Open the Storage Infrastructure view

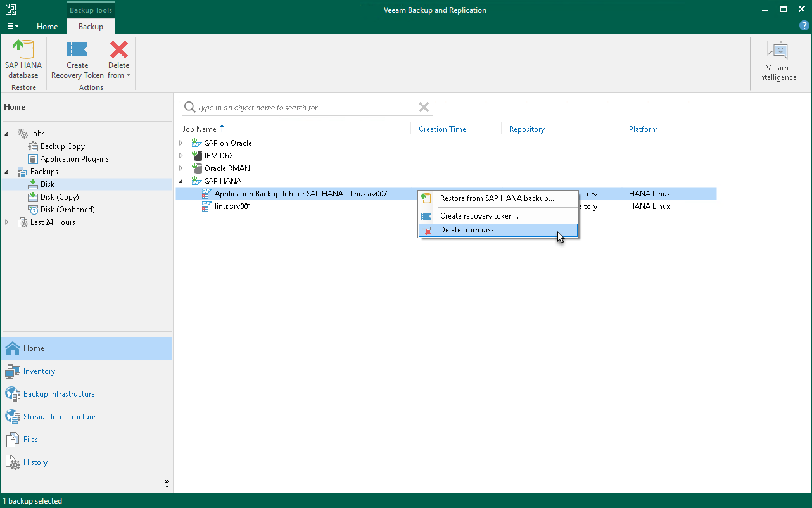(59, 417)
